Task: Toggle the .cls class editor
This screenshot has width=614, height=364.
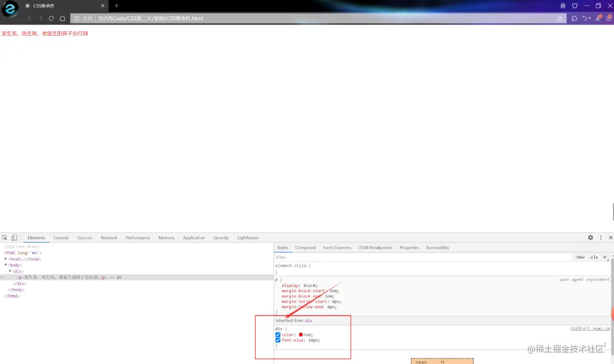Action: coord(594,257)
